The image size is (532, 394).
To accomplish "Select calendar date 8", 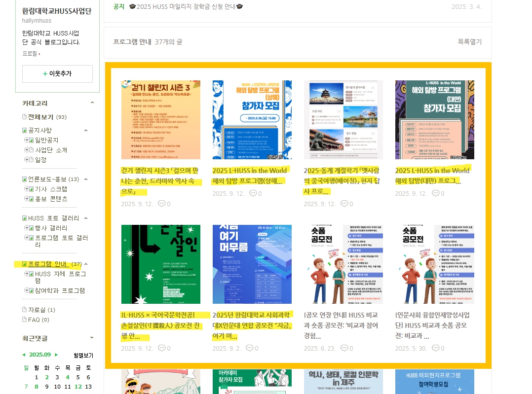I will pyautogui.click(x=37, y=387).
